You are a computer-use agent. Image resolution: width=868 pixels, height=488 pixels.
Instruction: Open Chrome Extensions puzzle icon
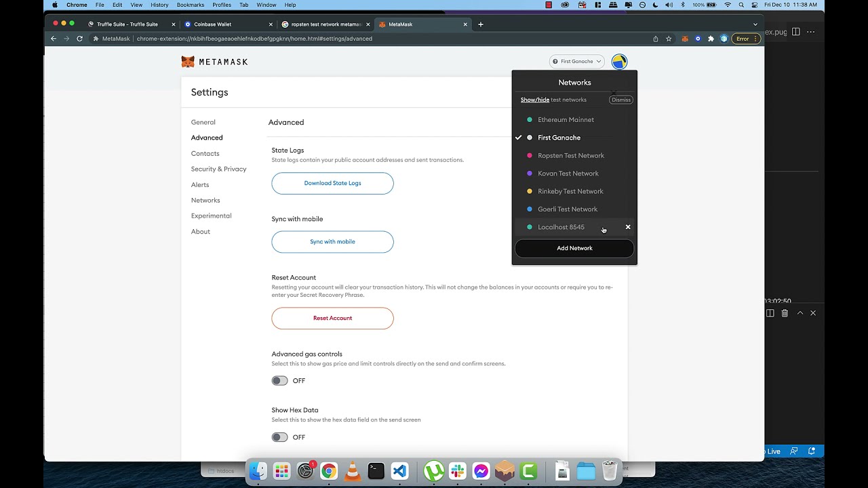pyautogui.click(x=711, y=39)
